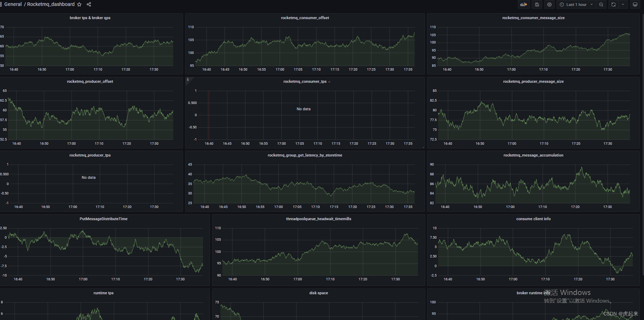The height and width of the screenshot is (320, 644).
Task: Open the rocketmq_consumer_message_size panel title
Action: coord(533,18)
